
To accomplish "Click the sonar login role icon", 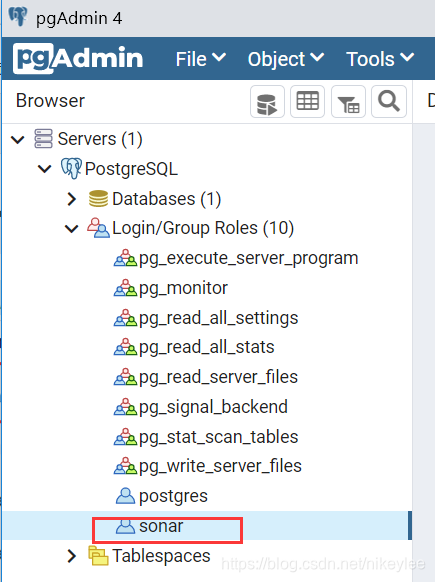I will (x=125, y=526).
